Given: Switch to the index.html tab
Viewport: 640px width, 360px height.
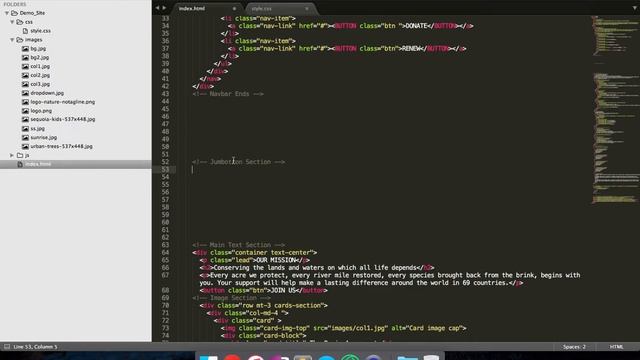Looking at the screenshot, I should 192,9.
